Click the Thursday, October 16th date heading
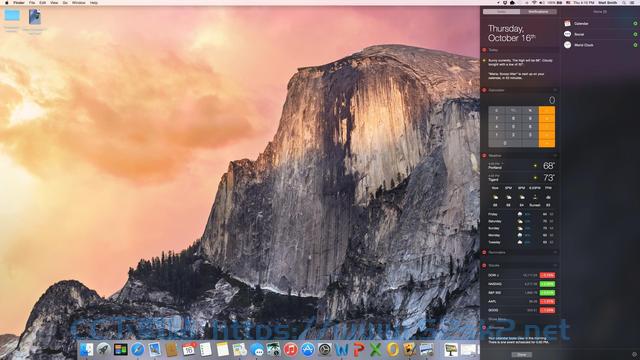Image resolution: width=640 pixels, height=360 pixels. [x=511, y=33]
